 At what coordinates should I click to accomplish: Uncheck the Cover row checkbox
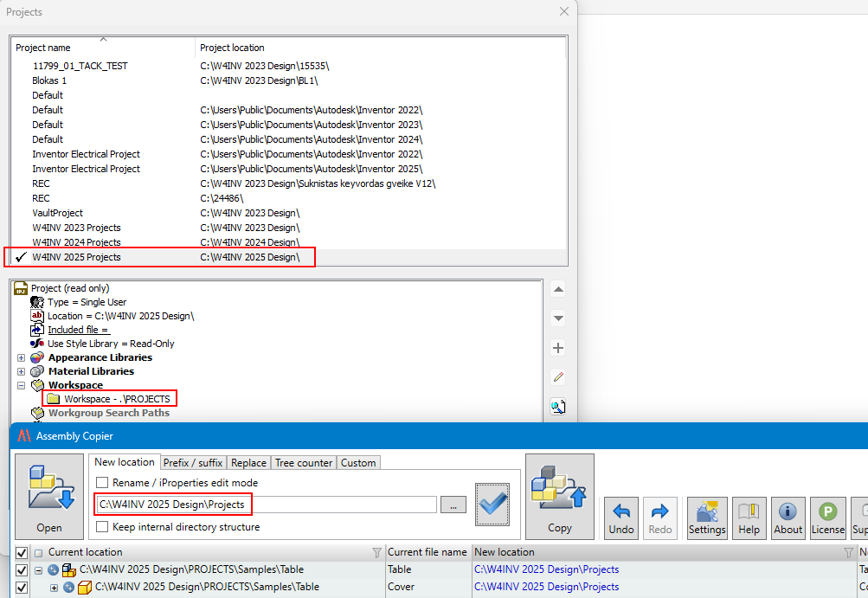tap(22, 587)
